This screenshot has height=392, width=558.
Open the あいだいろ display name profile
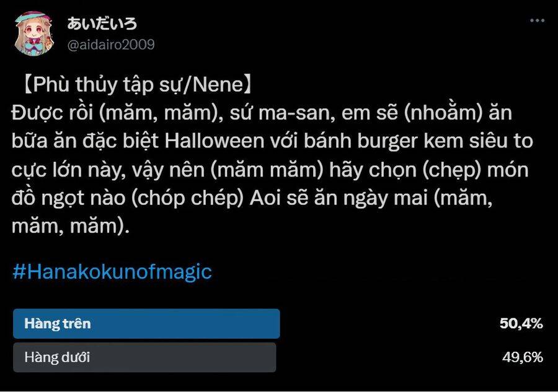tap(102, 24)
